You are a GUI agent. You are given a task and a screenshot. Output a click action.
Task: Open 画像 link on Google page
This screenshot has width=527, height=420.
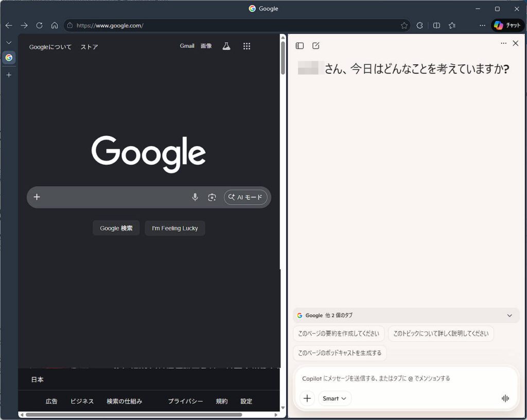[x=206, y=46]
